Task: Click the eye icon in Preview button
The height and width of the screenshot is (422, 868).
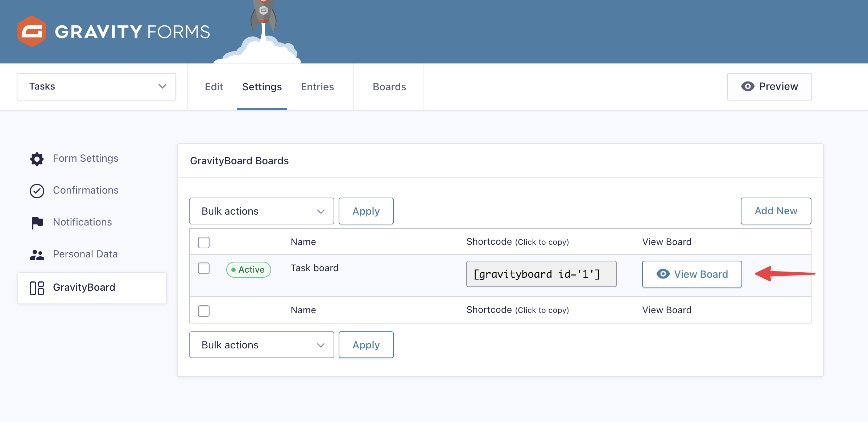Action: [748, 86]
